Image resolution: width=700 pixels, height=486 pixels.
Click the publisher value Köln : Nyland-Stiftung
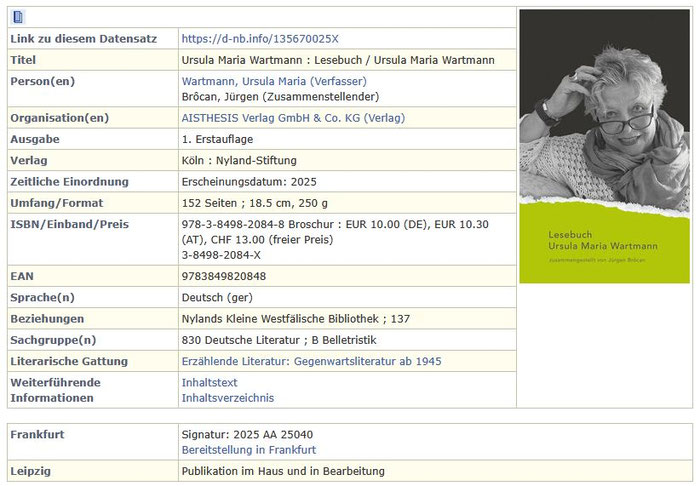(x=239, y=160)
